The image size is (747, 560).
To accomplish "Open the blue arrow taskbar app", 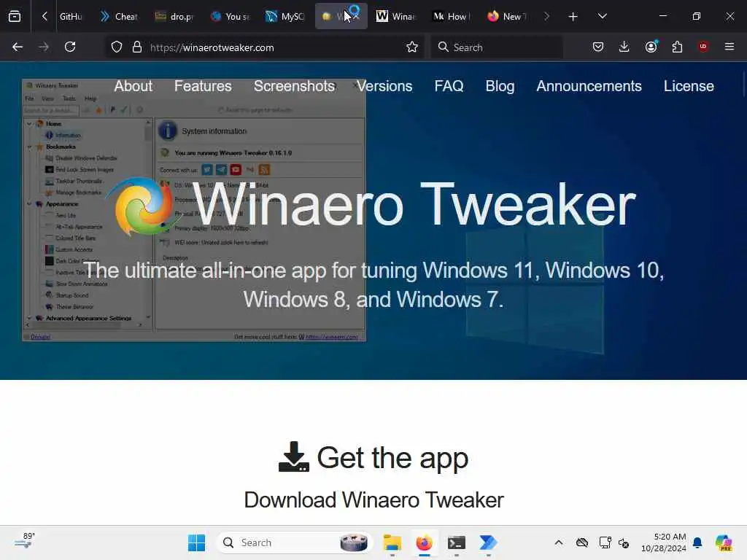I will 488,542.
